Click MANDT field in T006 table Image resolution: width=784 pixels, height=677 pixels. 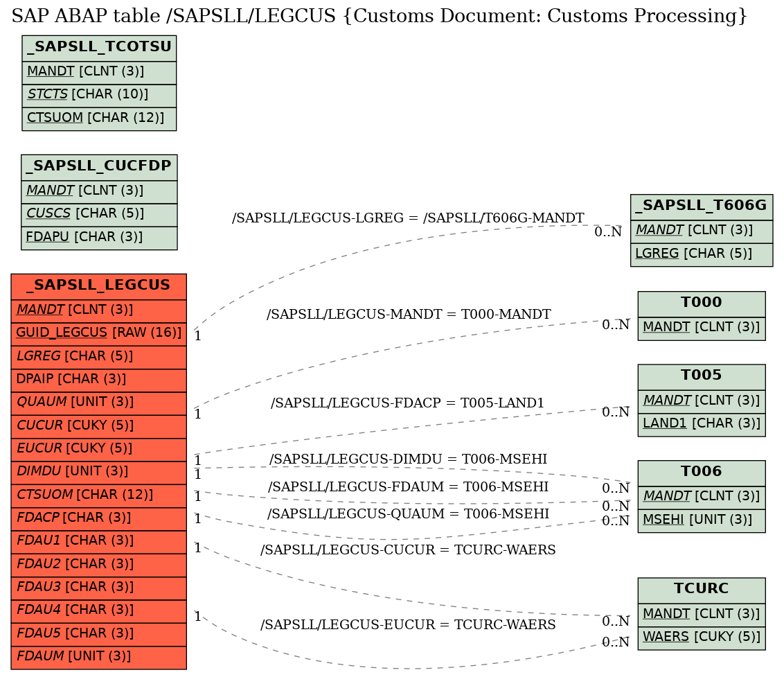[702, 498]
